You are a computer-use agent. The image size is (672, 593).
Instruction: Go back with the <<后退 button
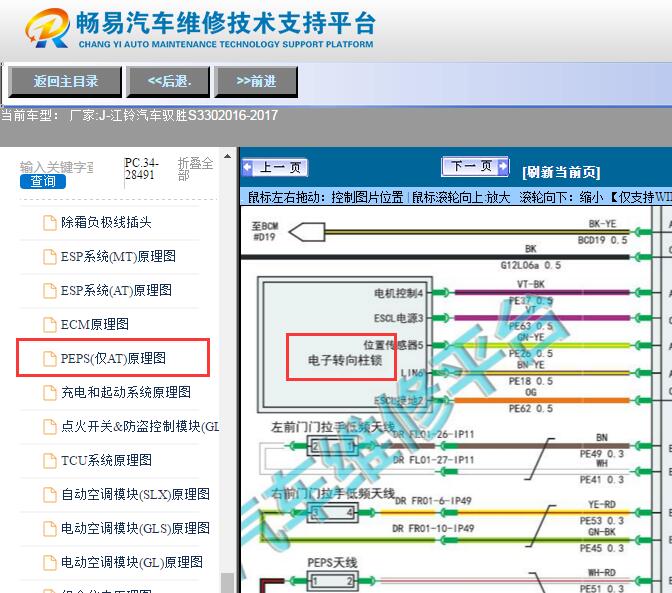168,81
